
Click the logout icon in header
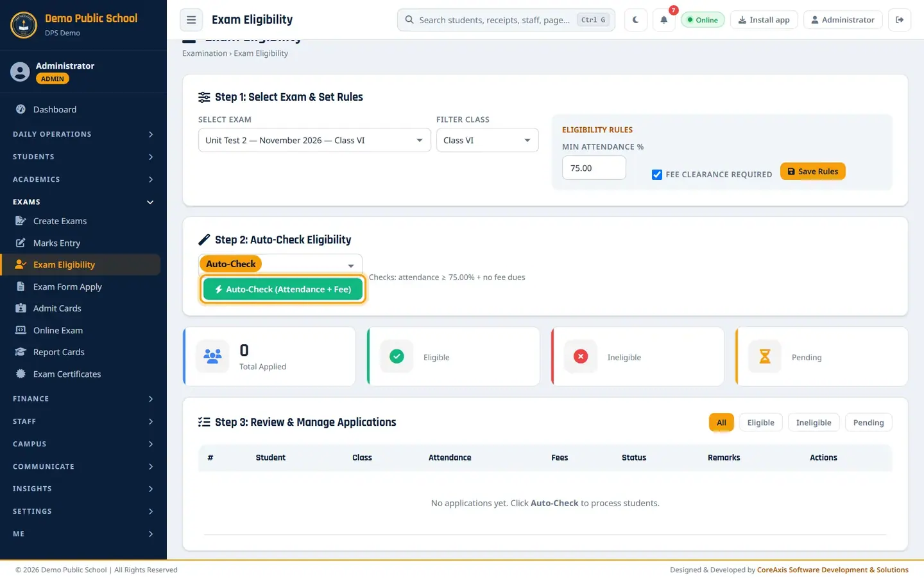[x=900, y=20]
